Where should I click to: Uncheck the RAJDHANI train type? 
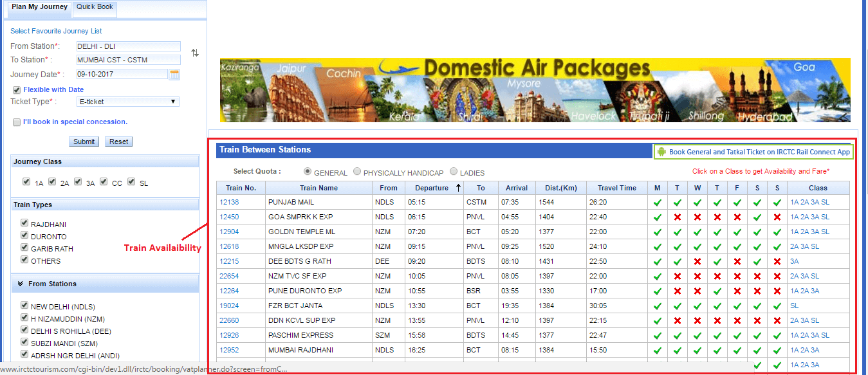point(26,224)
